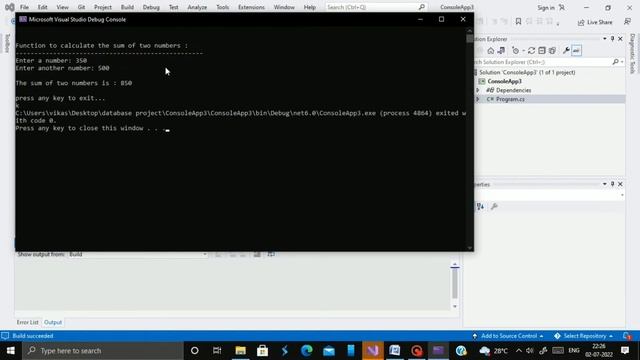
Task: Open Properties panel window options dropdown
Action: point(604,184)
